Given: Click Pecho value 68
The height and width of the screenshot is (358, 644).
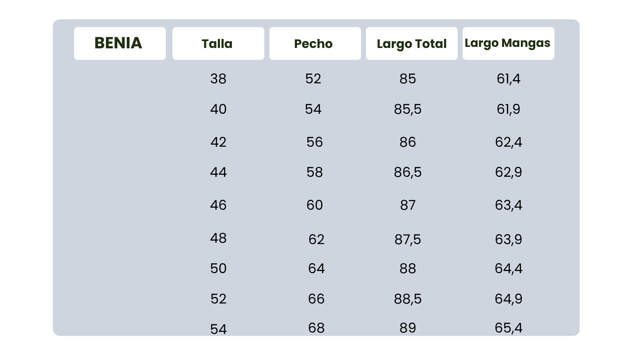Looking at the screenshot, I should [x=316, y=328].
